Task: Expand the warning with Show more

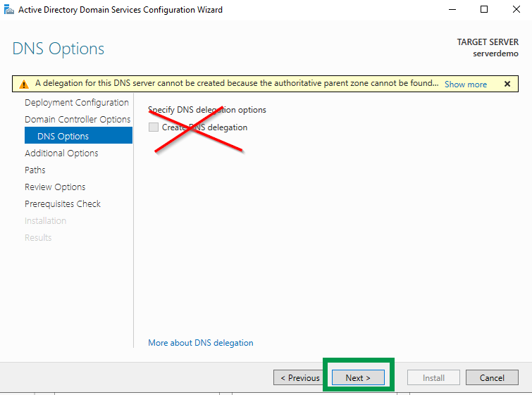Action: 465,84
